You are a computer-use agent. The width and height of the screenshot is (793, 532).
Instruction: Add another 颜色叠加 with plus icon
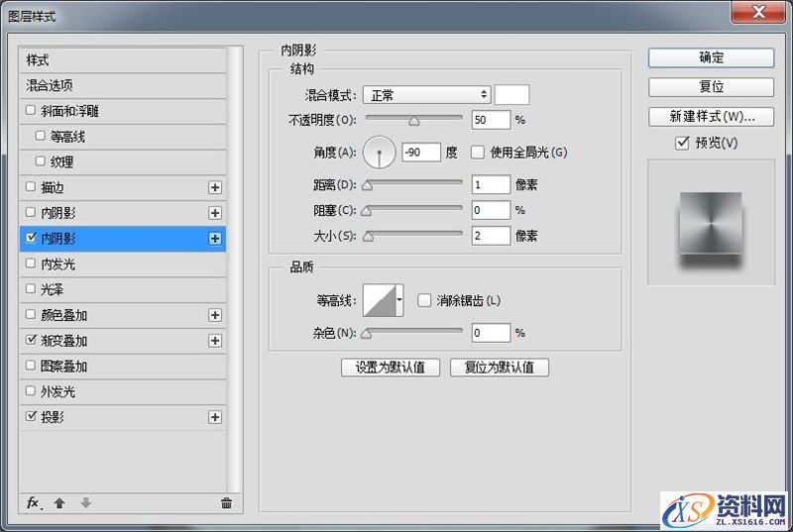tap(215, 315)
